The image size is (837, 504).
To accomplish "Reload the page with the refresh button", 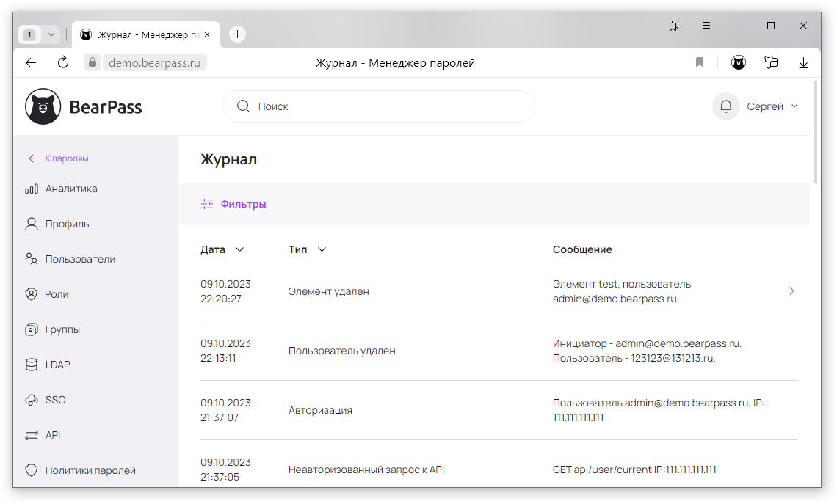I will [x=63, y=63].
